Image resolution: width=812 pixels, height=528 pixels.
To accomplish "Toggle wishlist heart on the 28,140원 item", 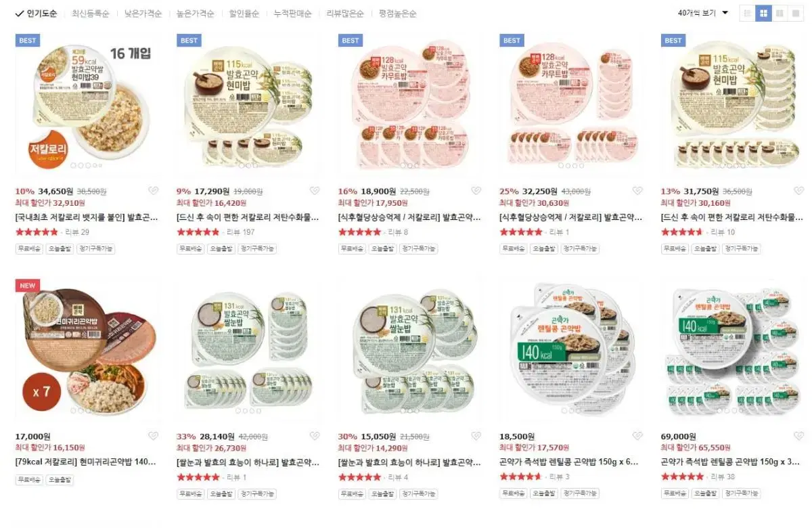I will click(315, 436).
